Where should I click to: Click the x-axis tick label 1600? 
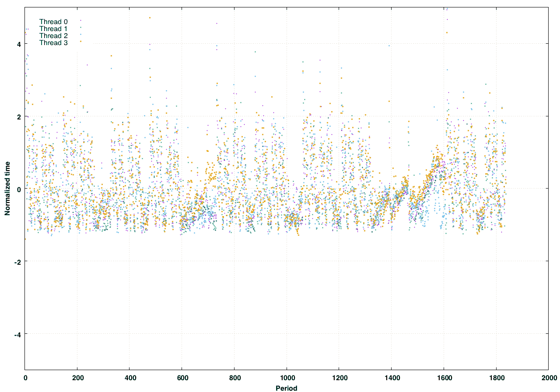click(444, 378)
